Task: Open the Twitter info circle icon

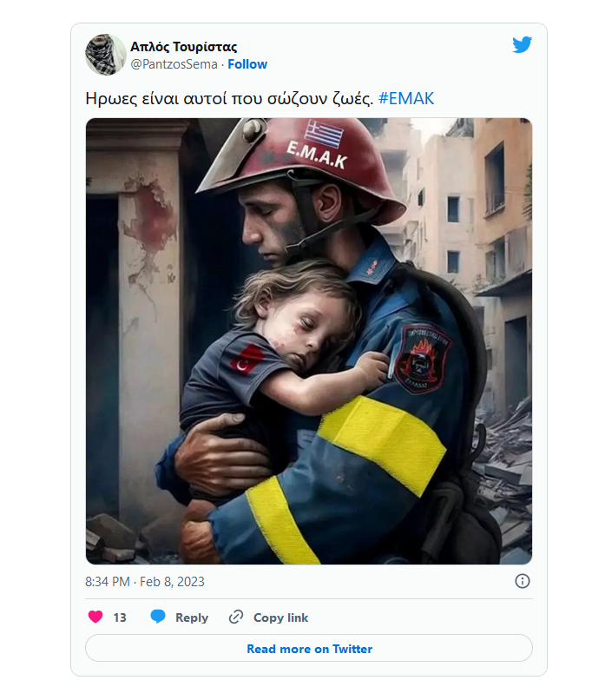Action: (x=523, y=581)
